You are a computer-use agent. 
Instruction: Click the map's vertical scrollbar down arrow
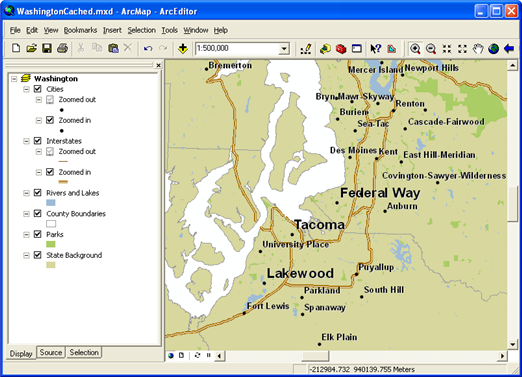click(x=512, y=344)
